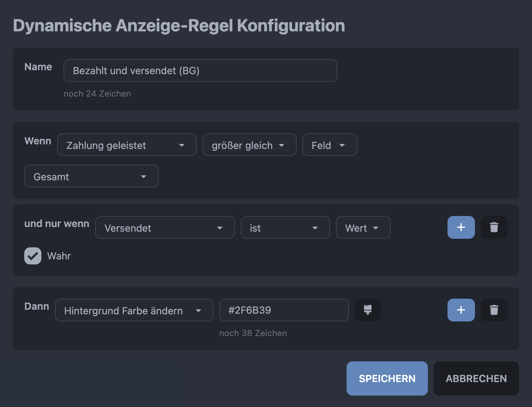Focus the #2F6B39 color hex field

tap(284, 310)
